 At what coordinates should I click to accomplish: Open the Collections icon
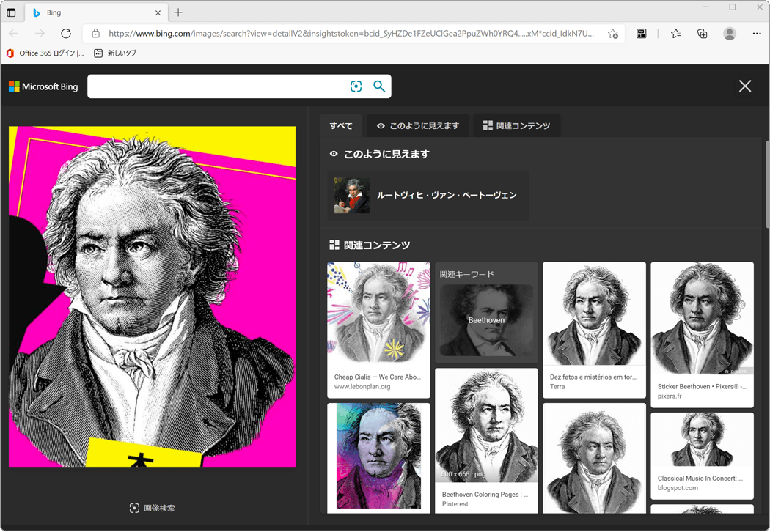coord(703,34)
